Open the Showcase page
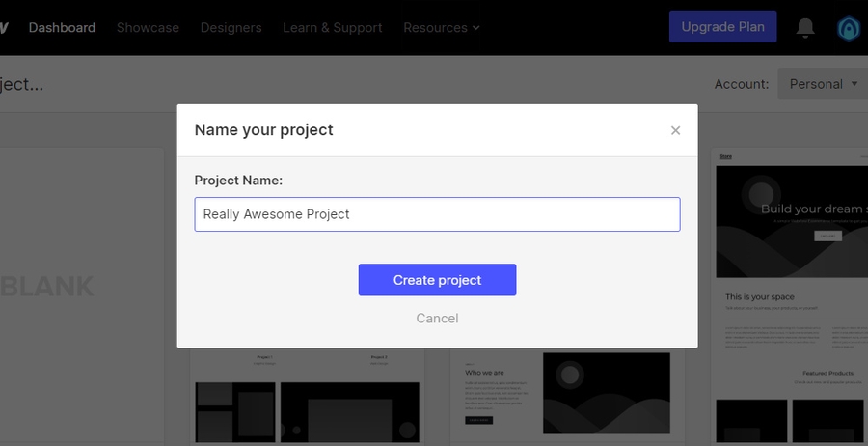 [x=148, y=28]
